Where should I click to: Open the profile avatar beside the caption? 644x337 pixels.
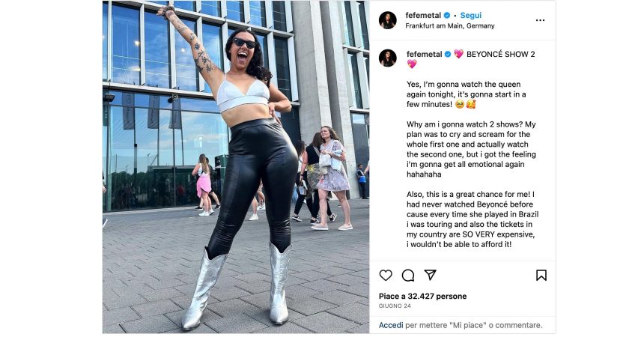387,58
